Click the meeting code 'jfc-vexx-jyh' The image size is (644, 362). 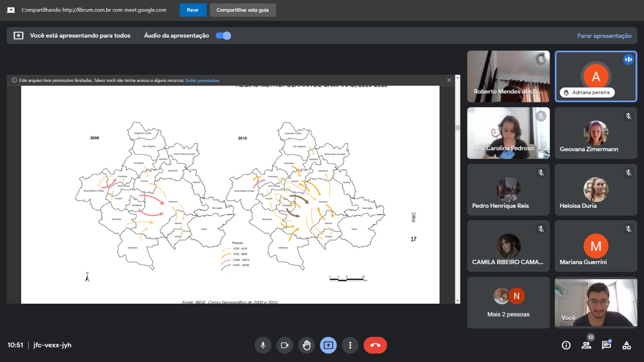point(52,345)
